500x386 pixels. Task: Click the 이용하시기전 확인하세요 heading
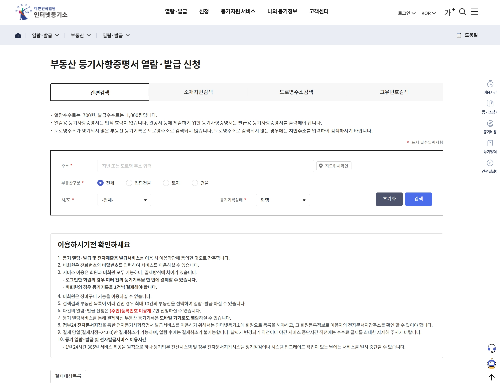(94, 245)
